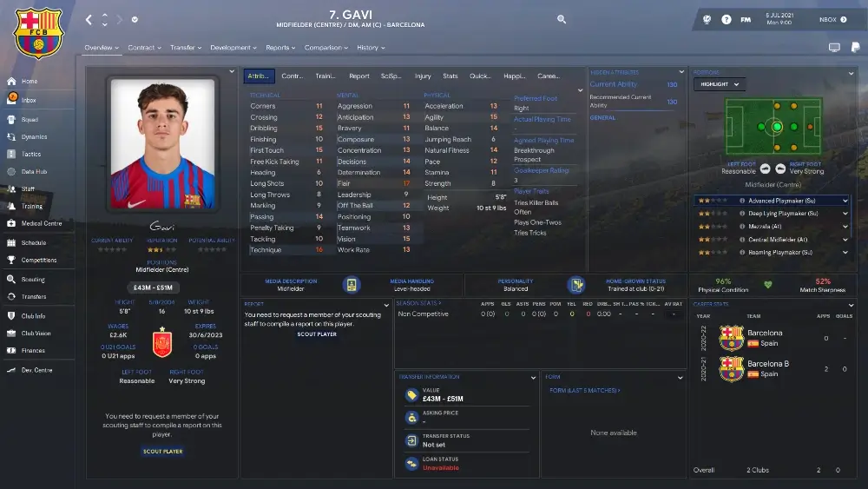Go back with the left arrow icon
868x489 pixels.
(x=89, y=19)
